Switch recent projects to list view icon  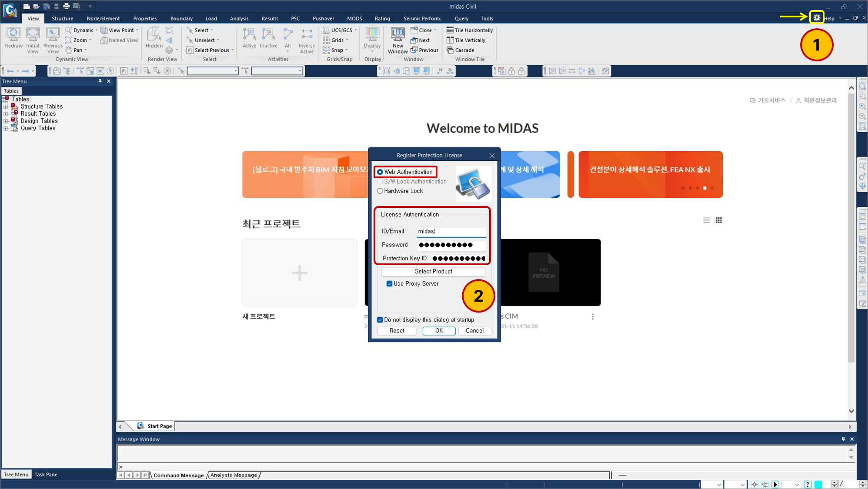pos(707,220)
